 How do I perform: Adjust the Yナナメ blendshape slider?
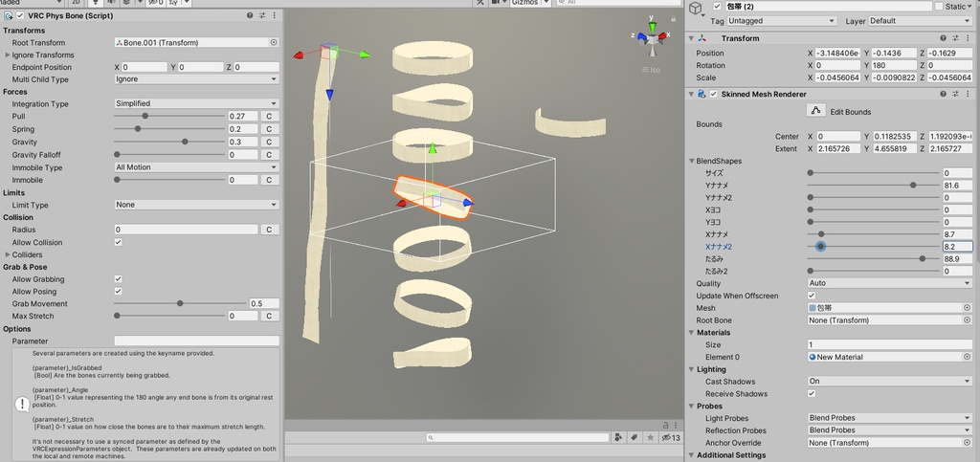[874, 186]
